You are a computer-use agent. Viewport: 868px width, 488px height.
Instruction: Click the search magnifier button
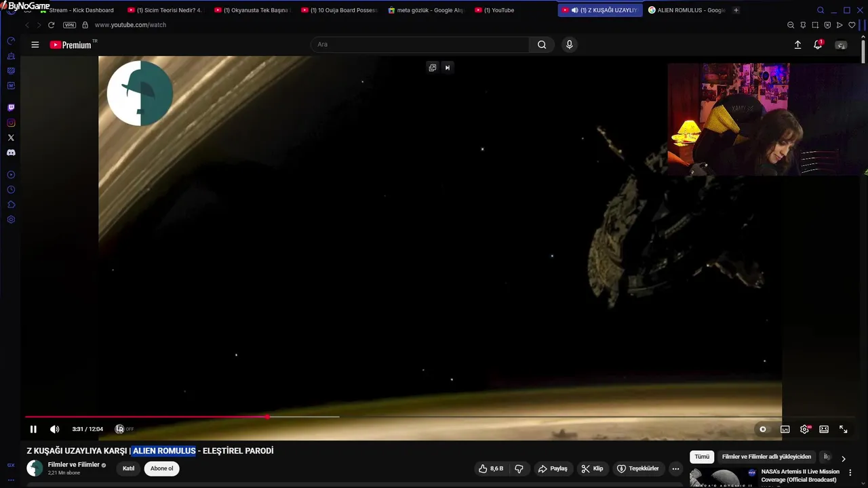pyautogui.click(x=542, y=45)
